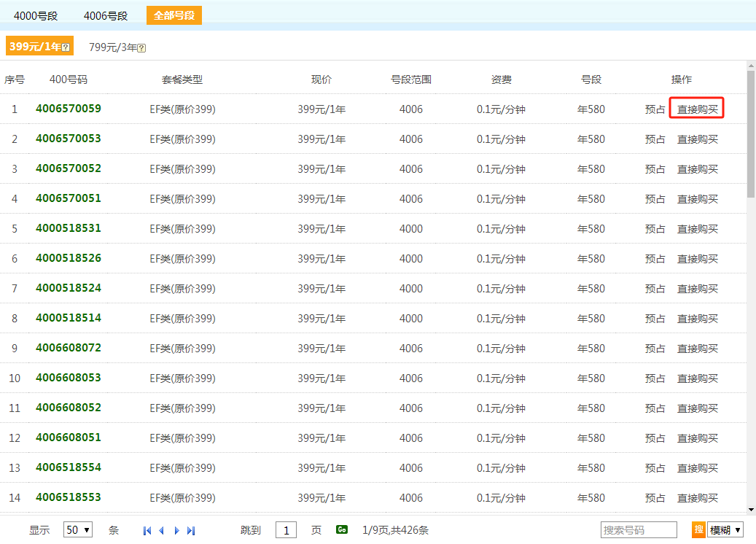Click 直接购买 for number 4006608072
The width and height of the screenshot is (756, 544).
[x=698, y=349]
